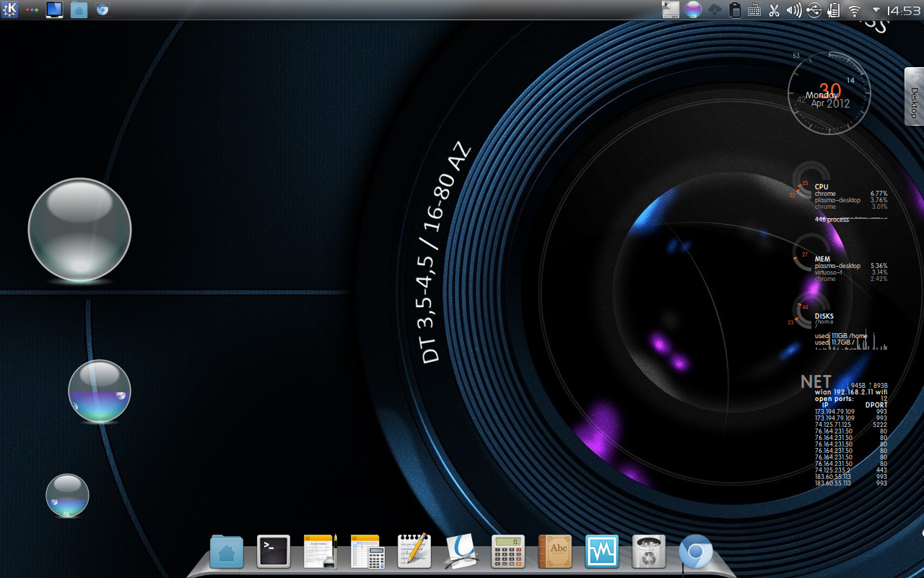Click the '74.125.235.2' connection row
This screenshot has height=578, width=924.
pyautogui.click(x=851, y=470)
